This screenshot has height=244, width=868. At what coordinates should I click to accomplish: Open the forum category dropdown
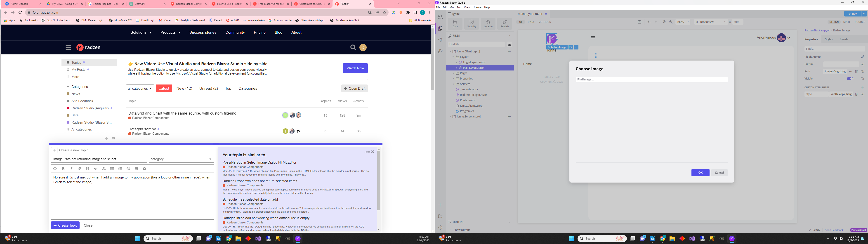[181, 159]
